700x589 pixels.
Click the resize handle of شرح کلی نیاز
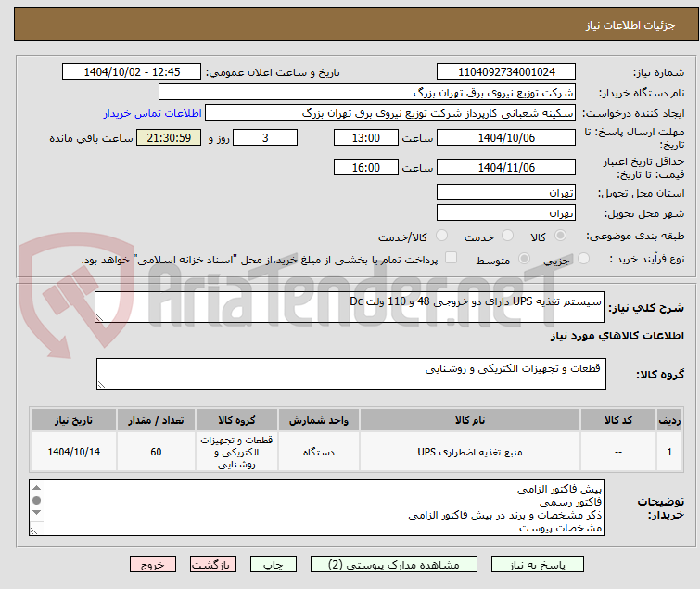99,318
